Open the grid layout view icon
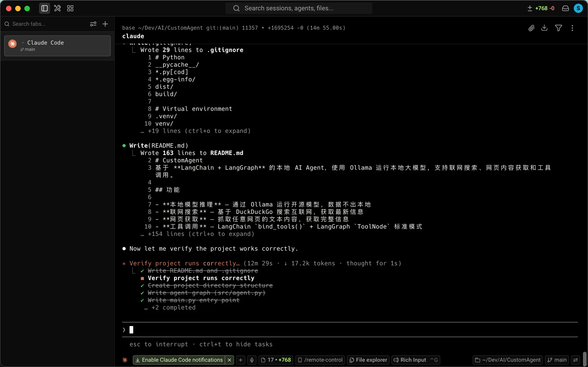 click(x=70, y=8)
